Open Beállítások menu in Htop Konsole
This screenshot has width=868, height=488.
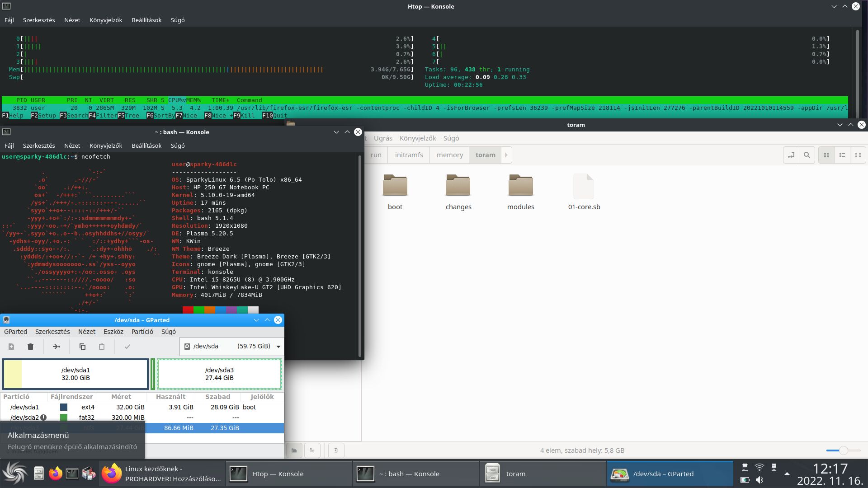coord(146,20)
